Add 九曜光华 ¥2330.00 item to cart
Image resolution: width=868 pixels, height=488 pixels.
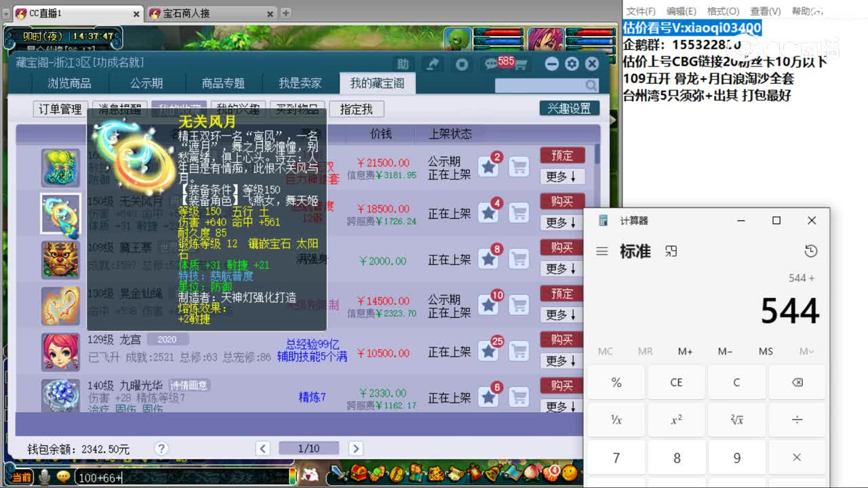pyautogui.click(x=519, y=397)
